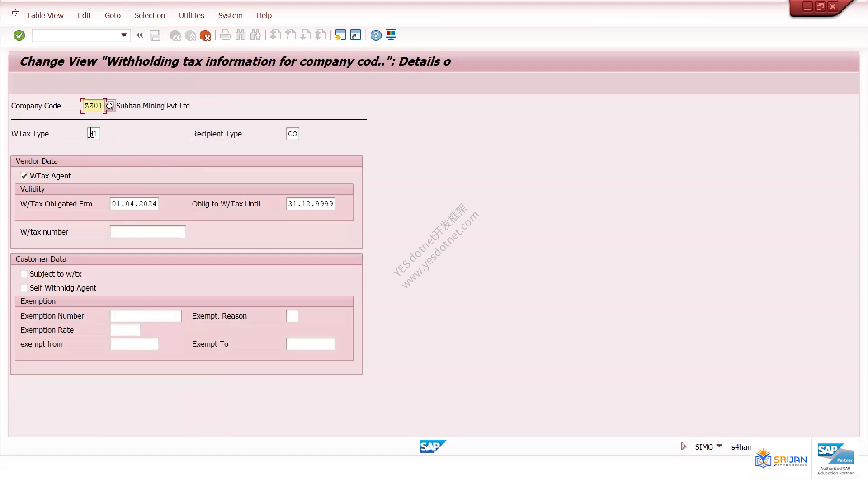Click the Recipient Type field CO
The width and height of the screenshot is (868, 488).
click(x=292, y=134)
